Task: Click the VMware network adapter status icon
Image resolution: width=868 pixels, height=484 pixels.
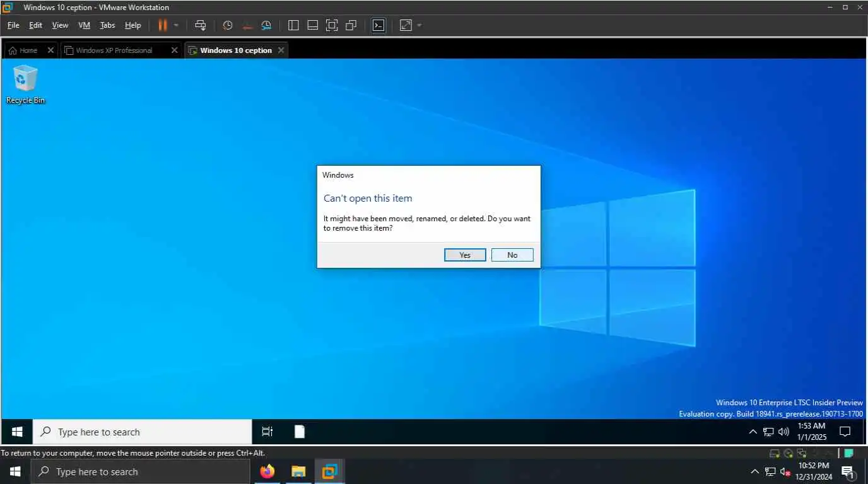Action: pyautogui.click(x=802, y=453)
